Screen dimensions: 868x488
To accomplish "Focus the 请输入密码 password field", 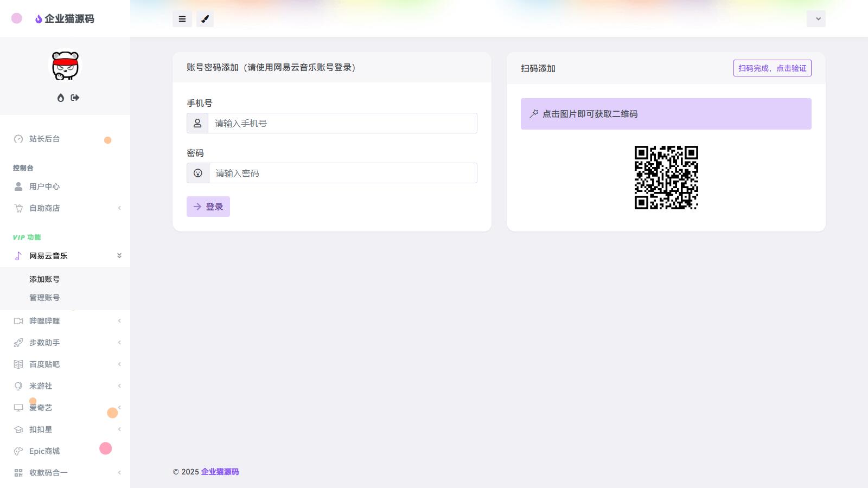I will pyautogui.click(x=343, y=173).
